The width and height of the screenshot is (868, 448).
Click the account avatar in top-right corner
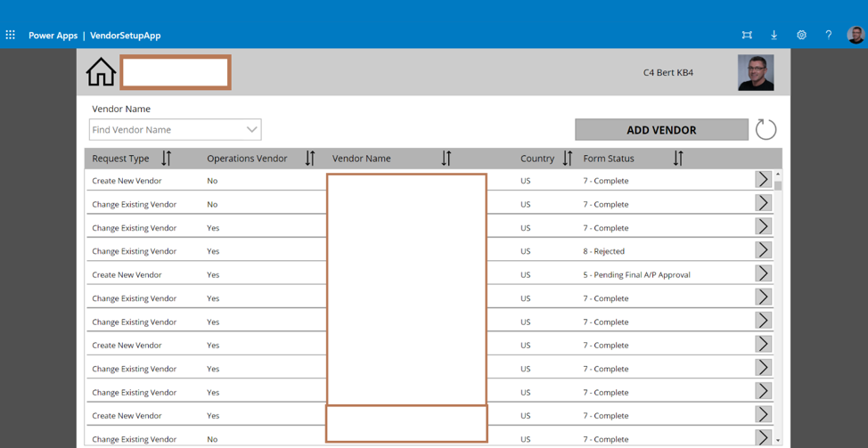click(856, 35)
